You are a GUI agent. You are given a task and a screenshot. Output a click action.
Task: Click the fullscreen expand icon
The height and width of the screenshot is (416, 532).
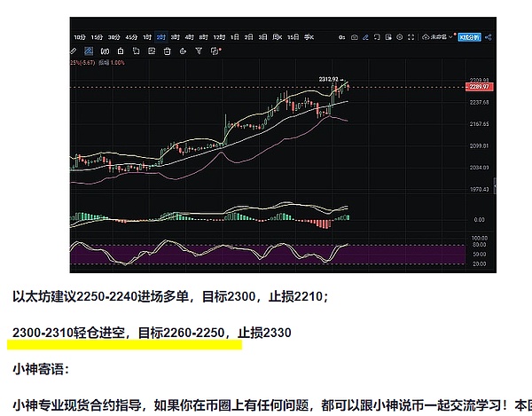point(411,37)
